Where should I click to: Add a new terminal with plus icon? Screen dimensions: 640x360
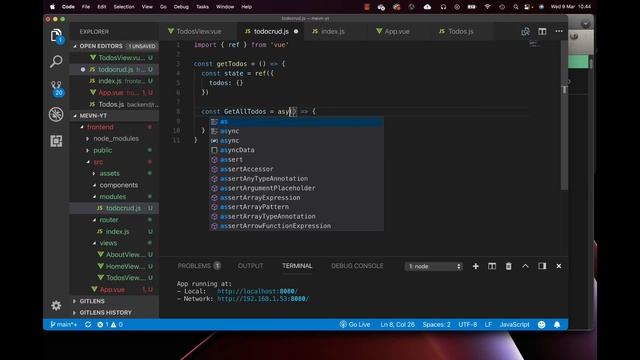point(476,266)
